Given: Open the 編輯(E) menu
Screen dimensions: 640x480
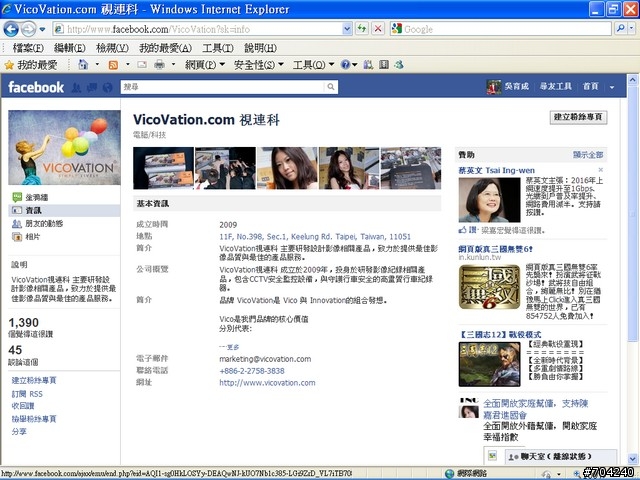Looking at the screenshot, I should pyautogui.click(x=70, y=48).
